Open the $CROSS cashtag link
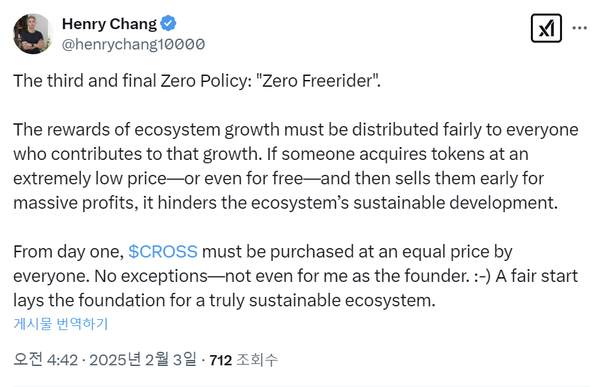The width and height of the screenshot is (600, 387). [x=163, y=252]
